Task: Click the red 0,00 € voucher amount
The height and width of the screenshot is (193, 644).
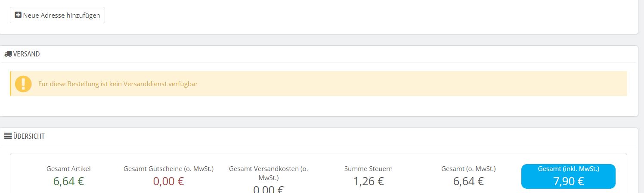Action: pos(168,181)
